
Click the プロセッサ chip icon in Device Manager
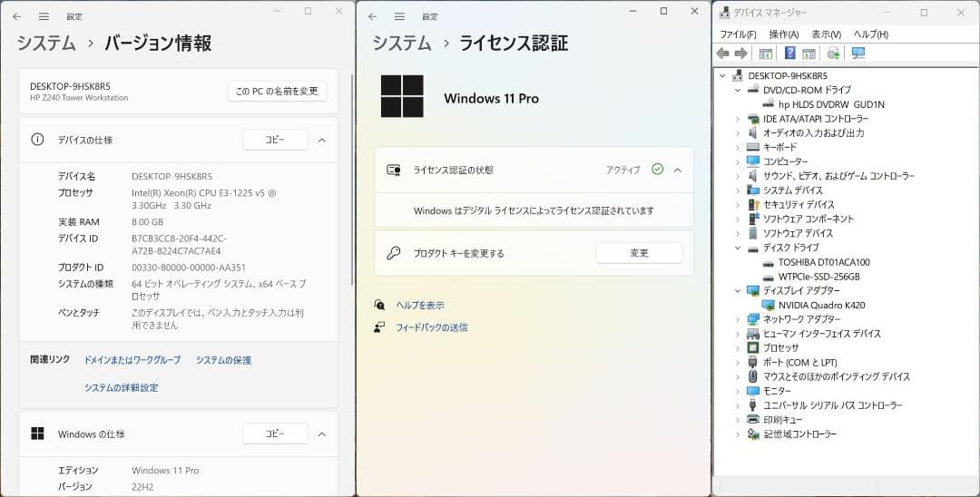click(753, 347)
